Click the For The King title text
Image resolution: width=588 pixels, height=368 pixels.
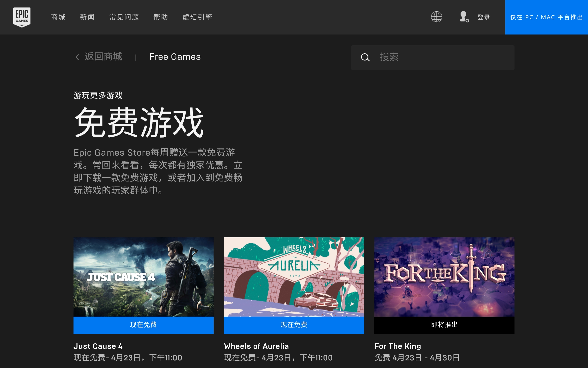tap(398, 346)
